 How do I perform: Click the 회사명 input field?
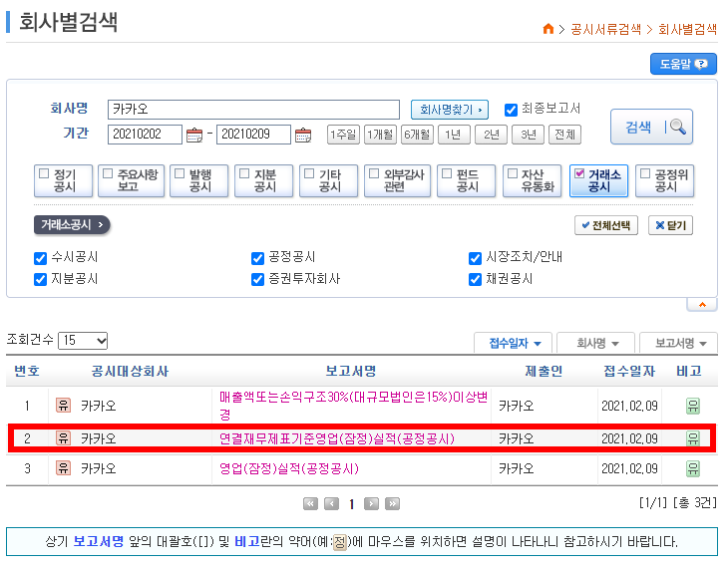click(x=253, y=110)
